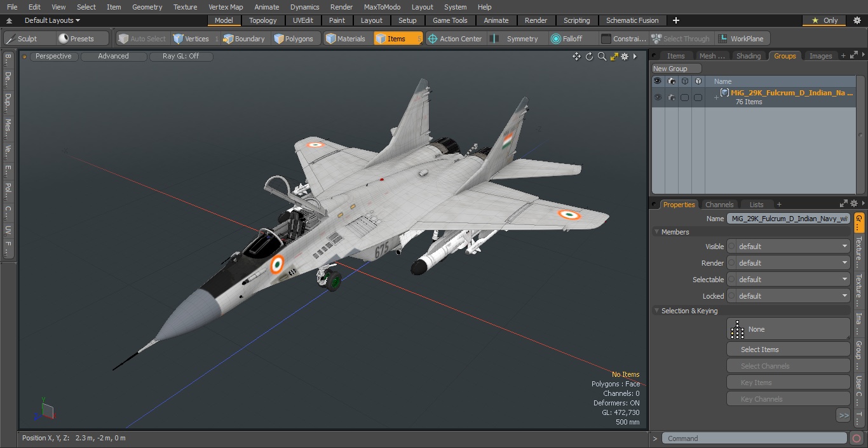Switch to Vertices selection mode
This screenshot has width=868, height=448.
tap(196, 39)
